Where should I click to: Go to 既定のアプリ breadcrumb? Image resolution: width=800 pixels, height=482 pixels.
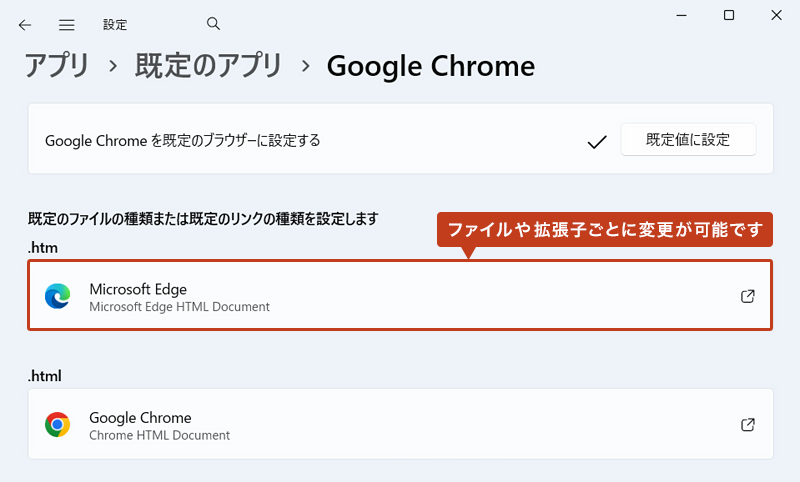(208, 66)
